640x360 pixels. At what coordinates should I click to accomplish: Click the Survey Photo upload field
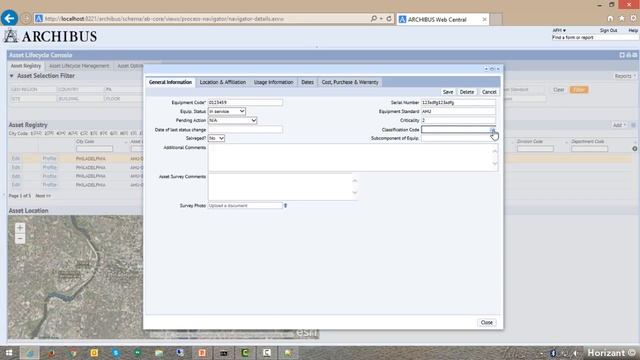pyautogui.click(x=245, y=206)
